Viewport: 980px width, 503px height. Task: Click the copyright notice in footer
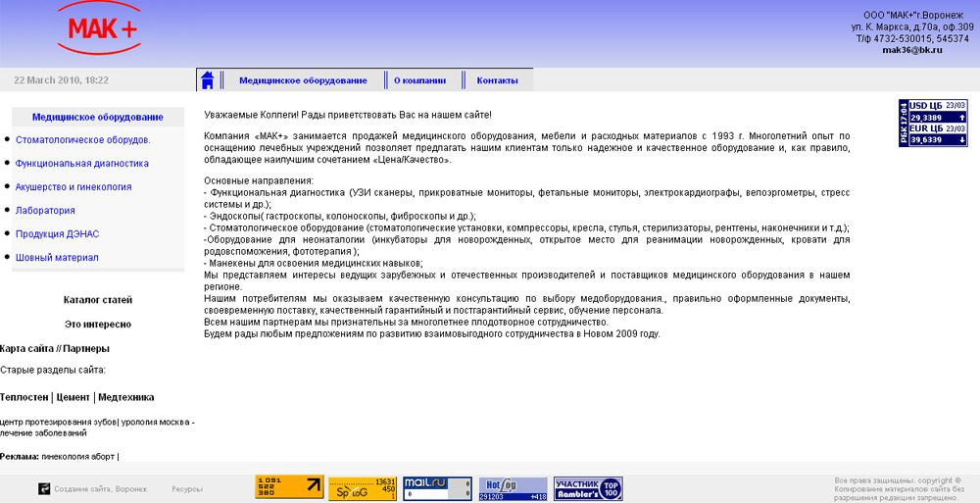[899, 489]
